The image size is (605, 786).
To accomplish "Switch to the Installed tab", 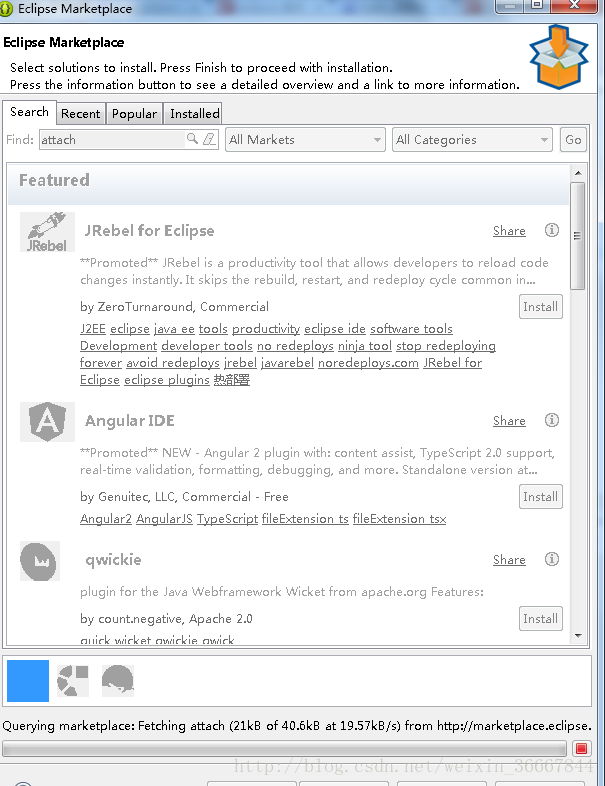I will pos(194,114).
